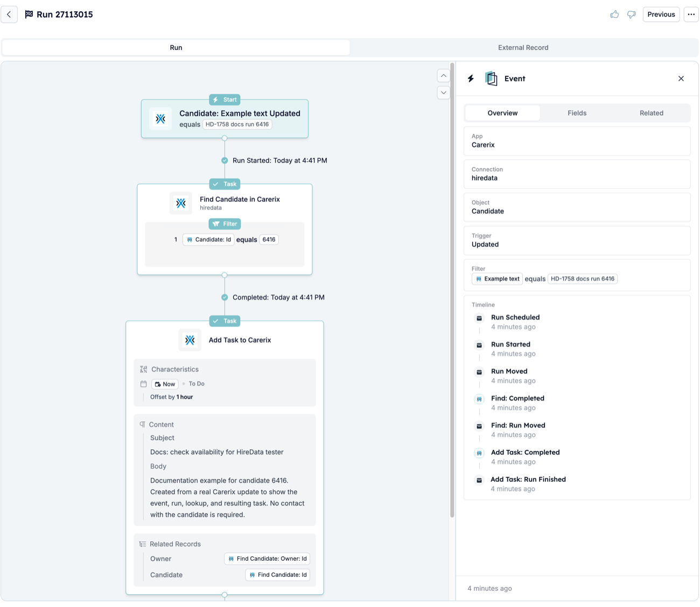Select the Candidate: Example text Updated title
The height and width of the screenshot is (607, 700).
(x=240, y=113)
